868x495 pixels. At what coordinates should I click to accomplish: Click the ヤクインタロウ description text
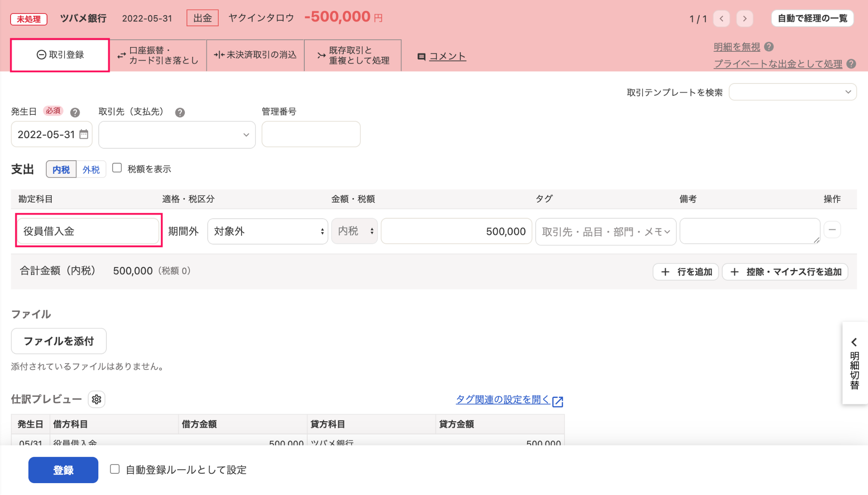coord(261,18)
